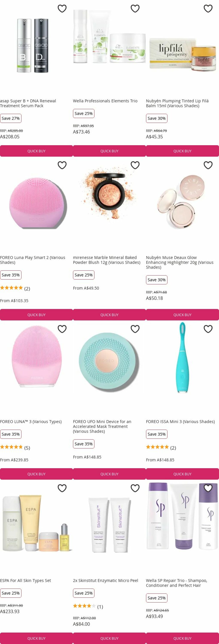Save FOREO Luna Play Smart 2 to wishlist
The width and height of the screenshot is (219, 644).
pos(62,165)
